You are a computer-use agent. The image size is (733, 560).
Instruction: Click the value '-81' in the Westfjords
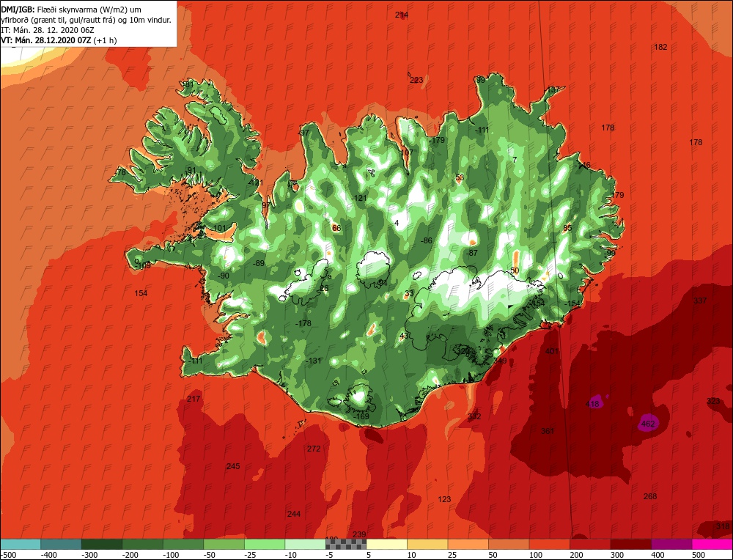(187, 84)
